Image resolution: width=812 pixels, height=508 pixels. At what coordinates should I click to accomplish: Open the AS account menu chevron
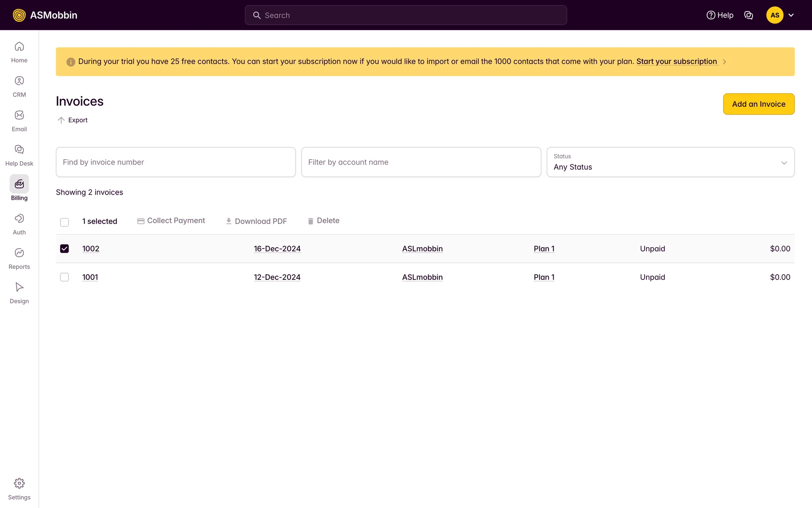click(791, 15)
